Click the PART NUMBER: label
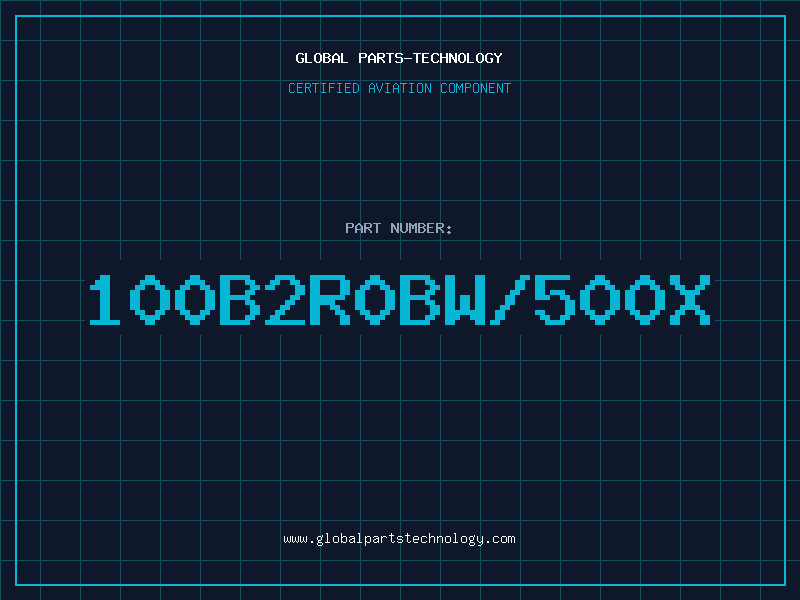Viewport: 800px width, 600px height. point(398,228)
